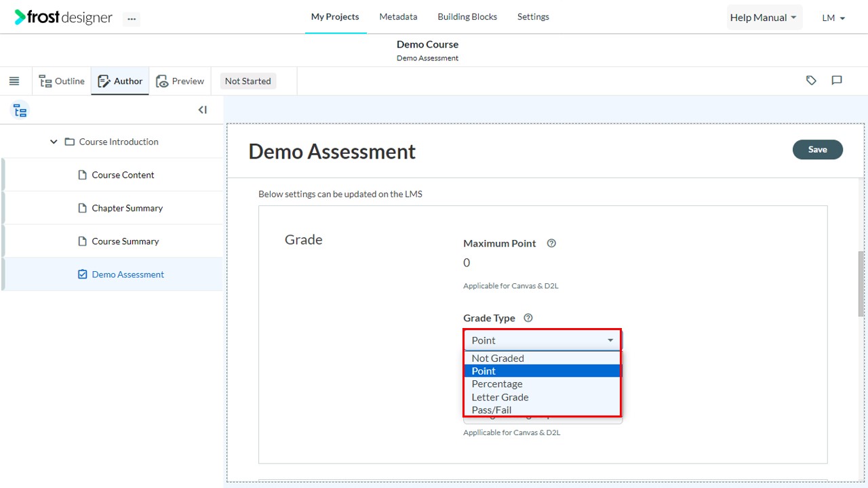Click the Not Started status button
The width and height of the screenshot is (868, 488).
click(x=248, y=81)
